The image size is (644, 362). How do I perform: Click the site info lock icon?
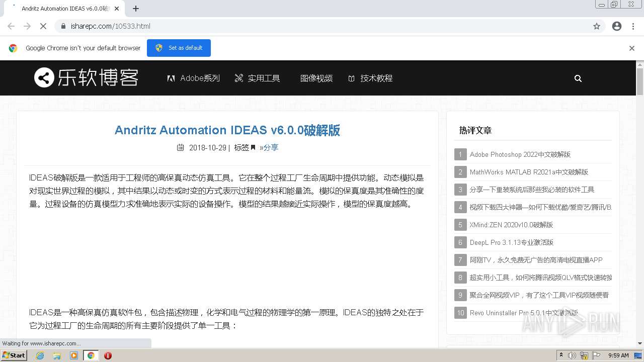63,26
